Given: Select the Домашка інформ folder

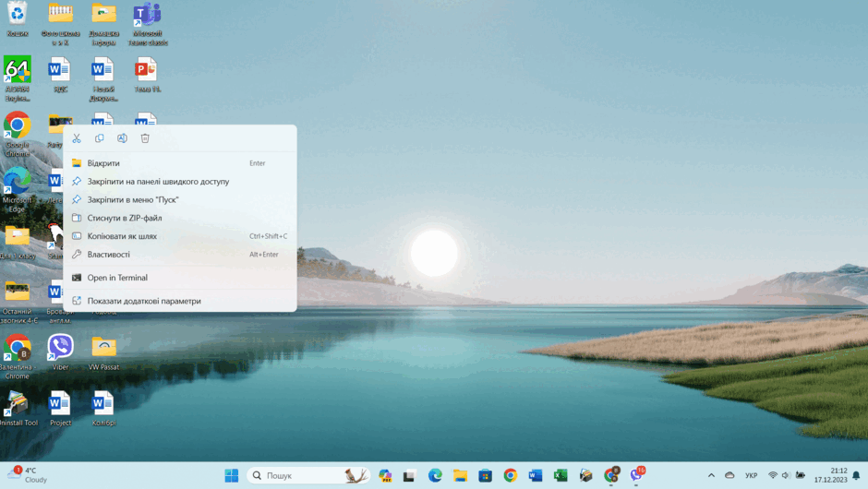Looking at the screenshot, I should pos(104,24).
